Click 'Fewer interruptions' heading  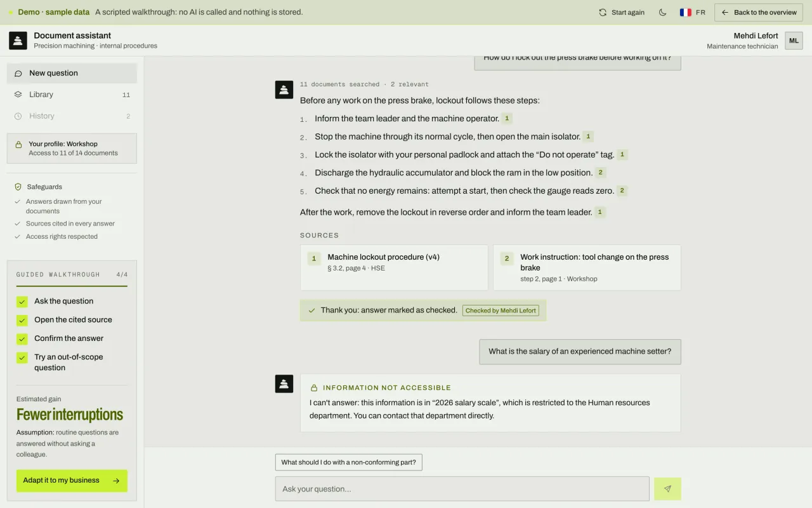70,415
